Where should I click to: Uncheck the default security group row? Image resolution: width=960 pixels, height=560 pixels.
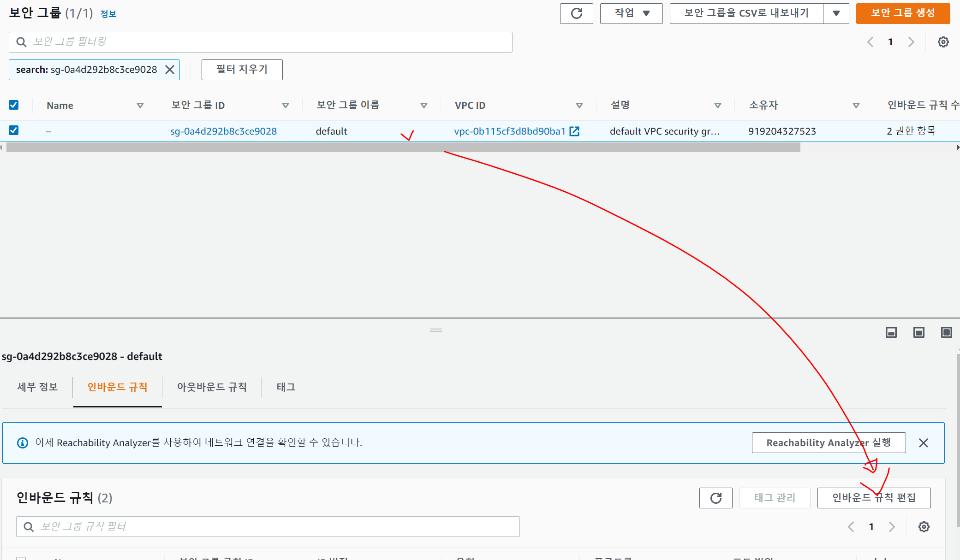[x=14, y=130]
